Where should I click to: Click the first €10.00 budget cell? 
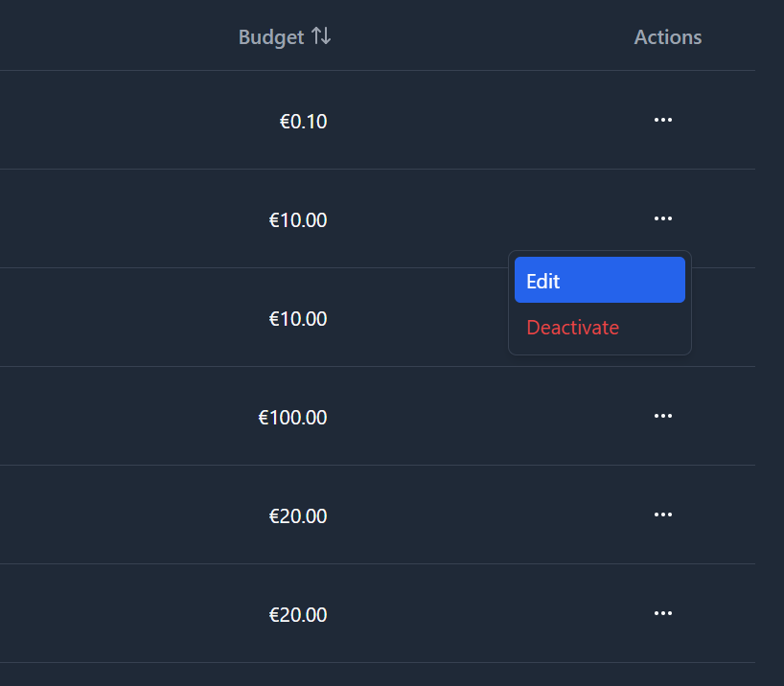(x=298, y=220)
